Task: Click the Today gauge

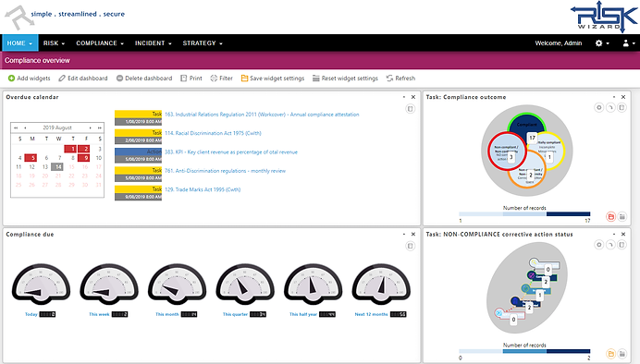Action: click(x=41, y=284)
